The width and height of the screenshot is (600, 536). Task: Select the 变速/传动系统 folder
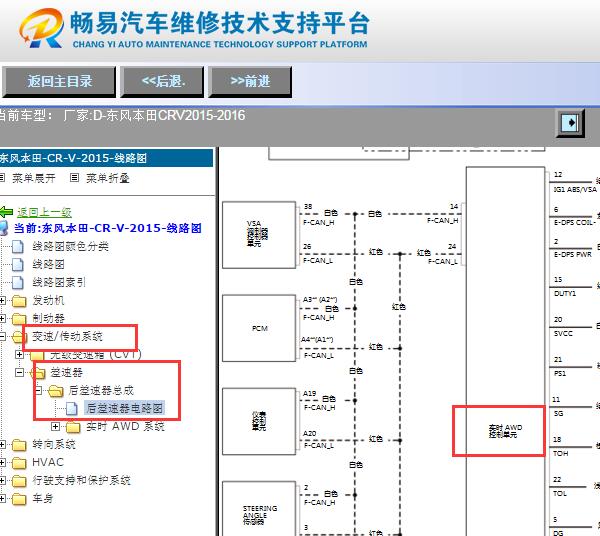(x=67, y=336)
